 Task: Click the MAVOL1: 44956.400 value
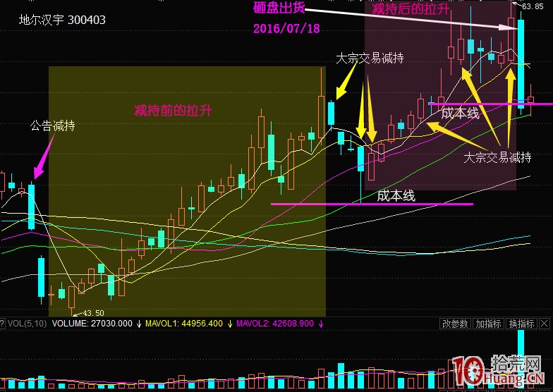pos(184,324)
